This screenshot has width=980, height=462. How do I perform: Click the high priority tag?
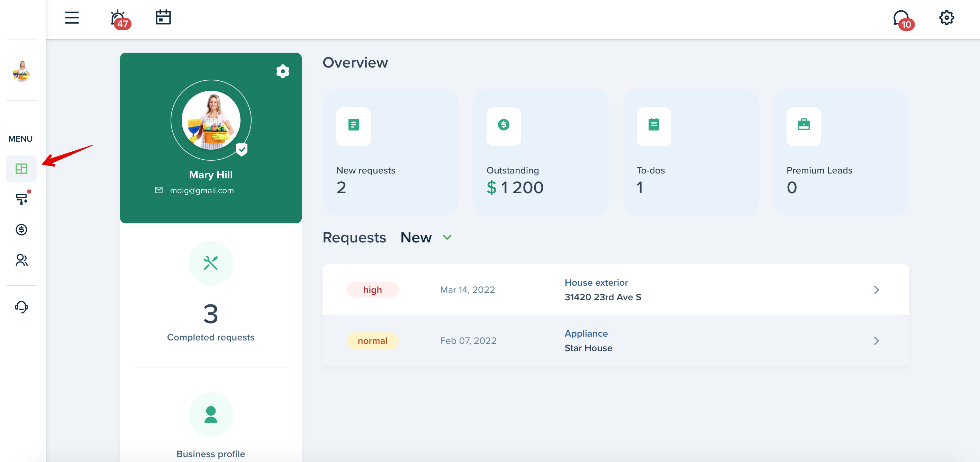(372, 290)
